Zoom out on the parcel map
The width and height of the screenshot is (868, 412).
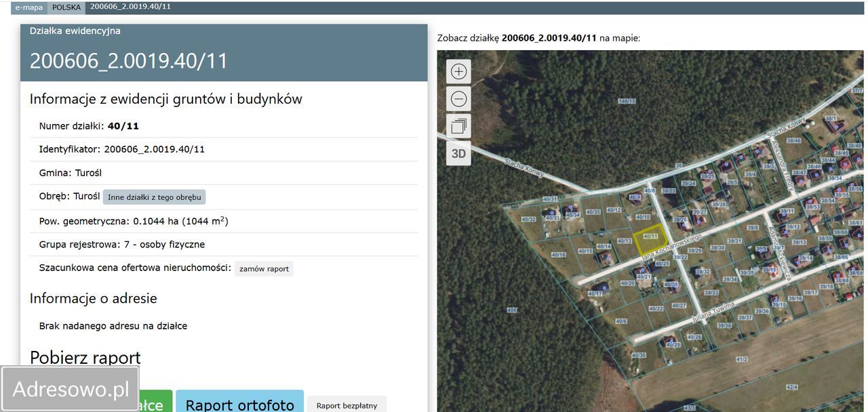pyautogui.click(x=459, y=99)
